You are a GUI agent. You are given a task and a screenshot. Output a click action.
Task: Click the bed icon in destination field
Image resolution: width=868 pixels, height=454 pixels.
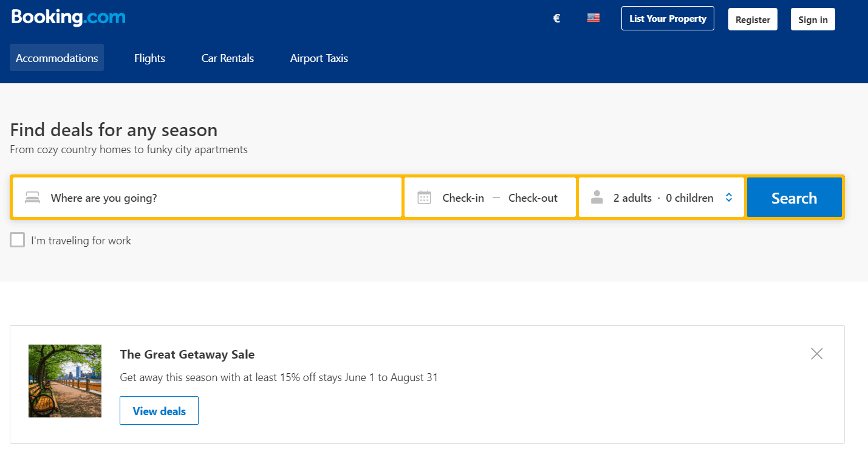pos(32,198)
